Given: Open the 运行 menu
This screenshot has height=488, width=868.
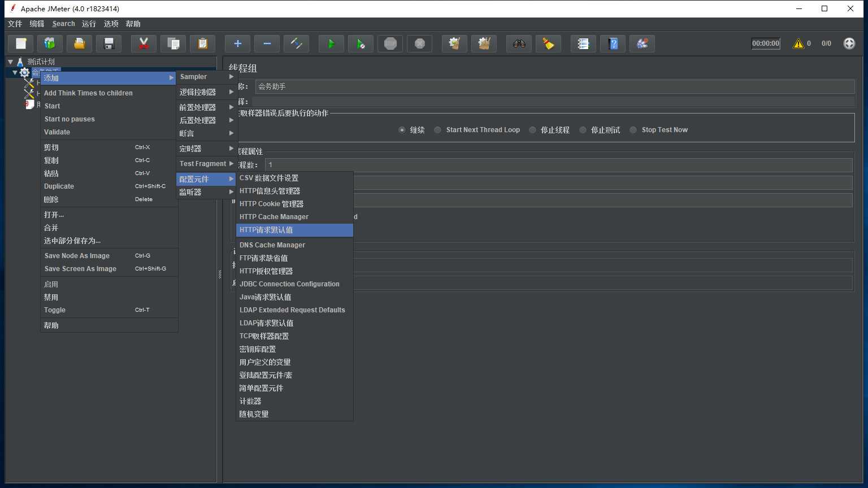Looking at the screenshot, I should click(89, 24).
